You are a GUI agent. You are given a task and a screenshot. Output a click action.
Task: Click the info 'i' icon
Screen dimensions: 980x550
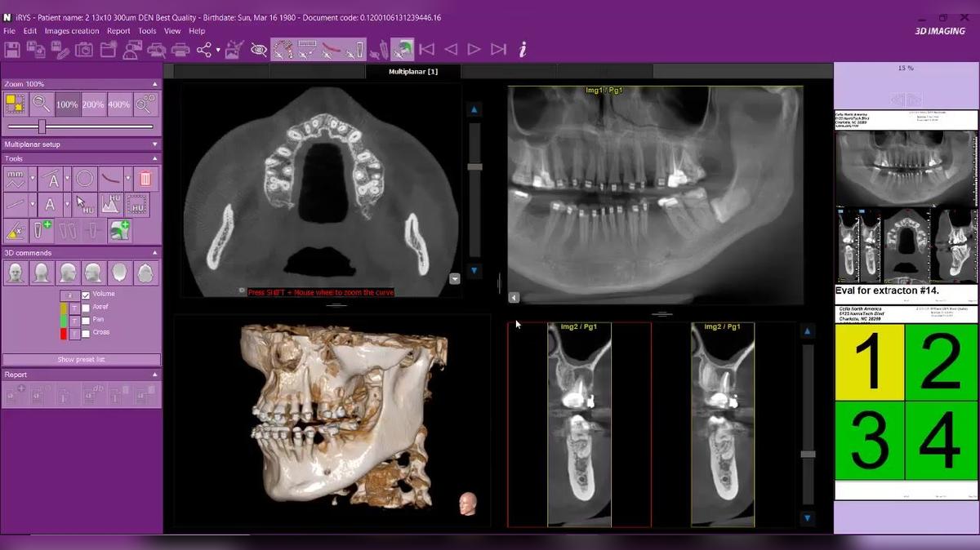coord(523,50)
